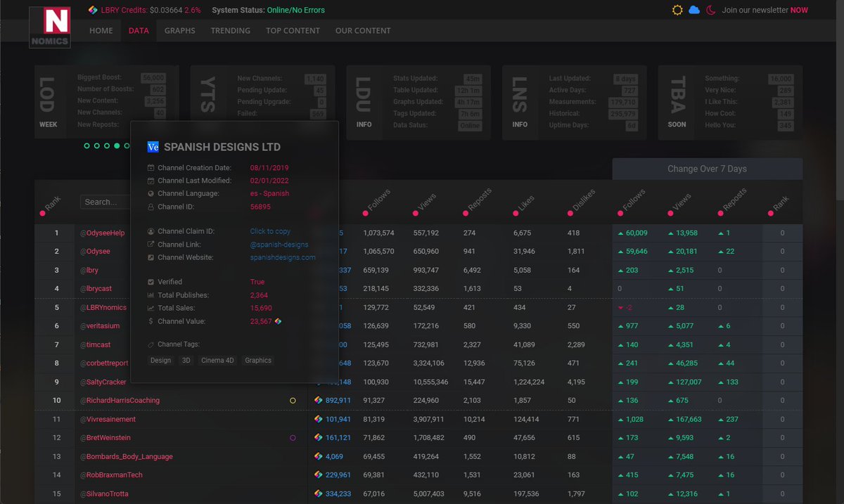
Task: Select the moon dark theme icon
Action: coord(711,10)
